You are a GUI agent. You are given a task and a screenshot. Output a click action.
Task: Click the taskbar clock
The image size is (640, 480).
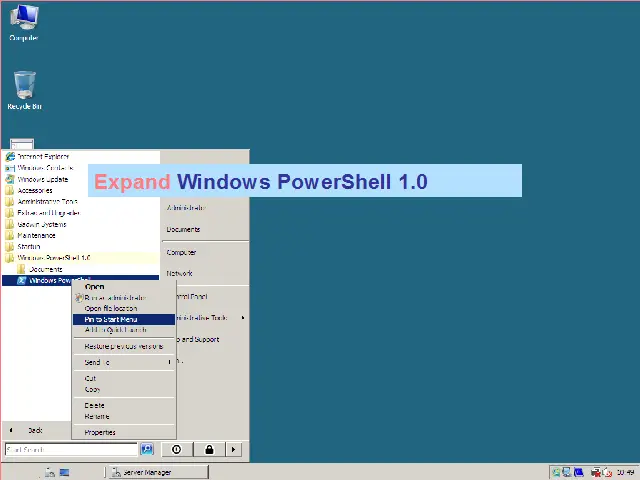pyautogui.click(x=626, y=473)
